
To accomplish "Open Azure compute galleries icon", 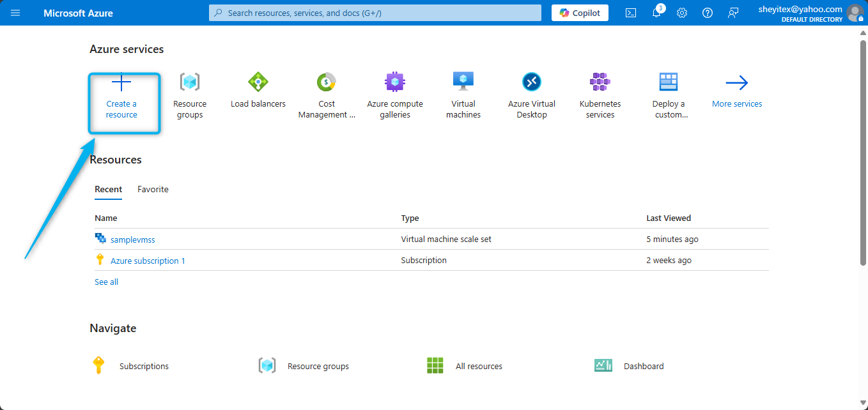I will click(395, 82).
